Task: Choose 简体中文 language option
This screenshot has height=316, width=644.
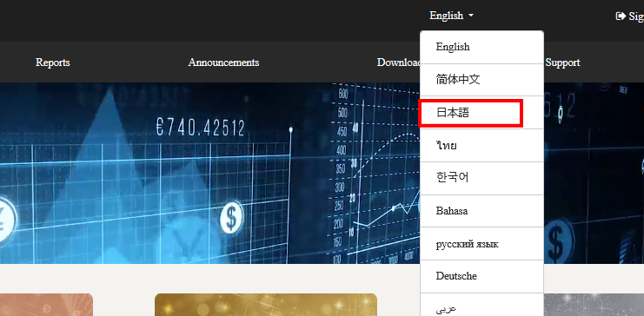Action: [x=481, y=80]
